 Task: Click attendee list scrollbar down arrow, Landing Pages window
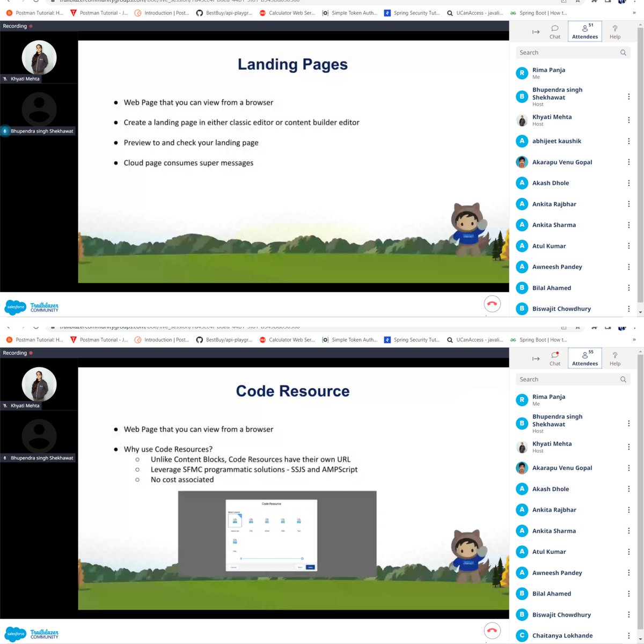point(640,312)
